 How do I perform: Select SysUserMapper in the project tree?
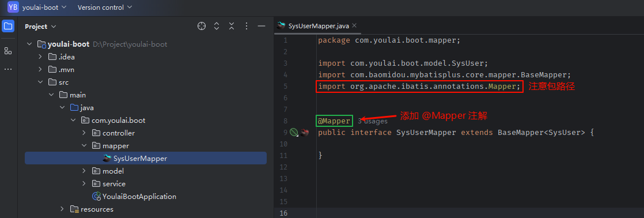coord(145,158)
